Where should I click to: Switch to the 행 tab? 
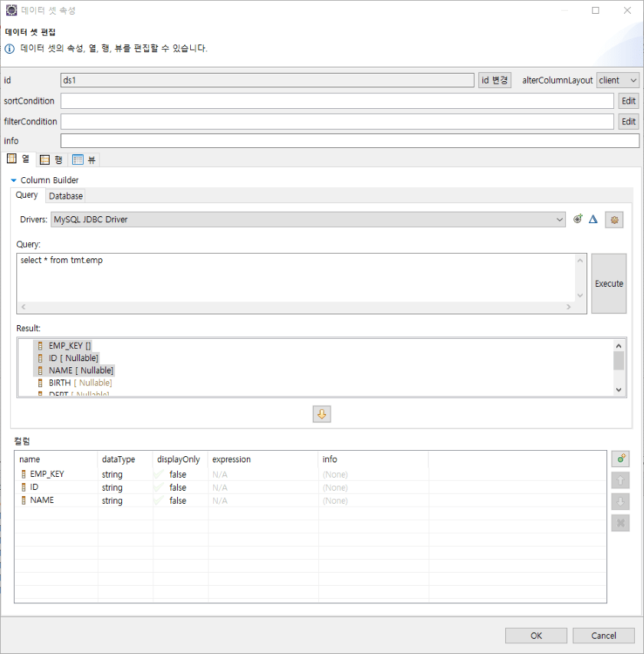(51, 159)
